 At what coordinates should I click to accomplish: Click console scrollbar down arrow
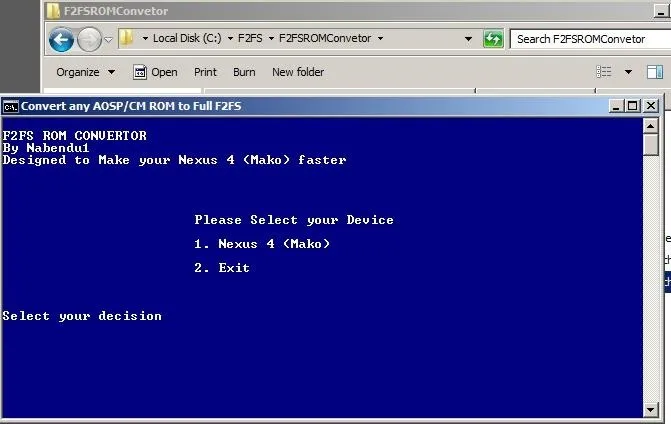(650, 410)
